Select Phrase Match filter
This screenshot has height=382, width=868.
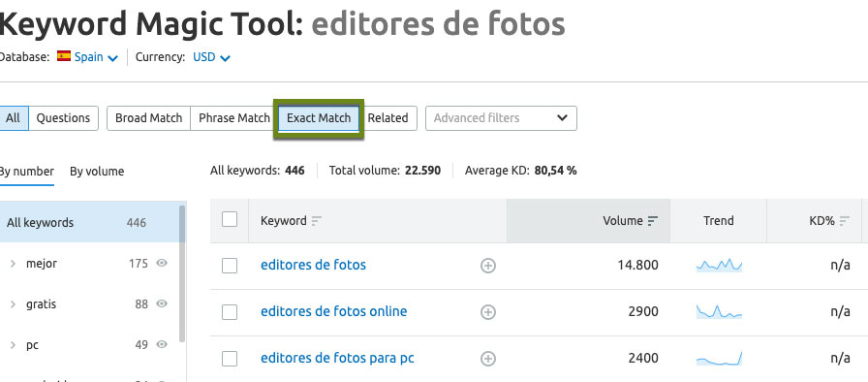click(234, 118)
